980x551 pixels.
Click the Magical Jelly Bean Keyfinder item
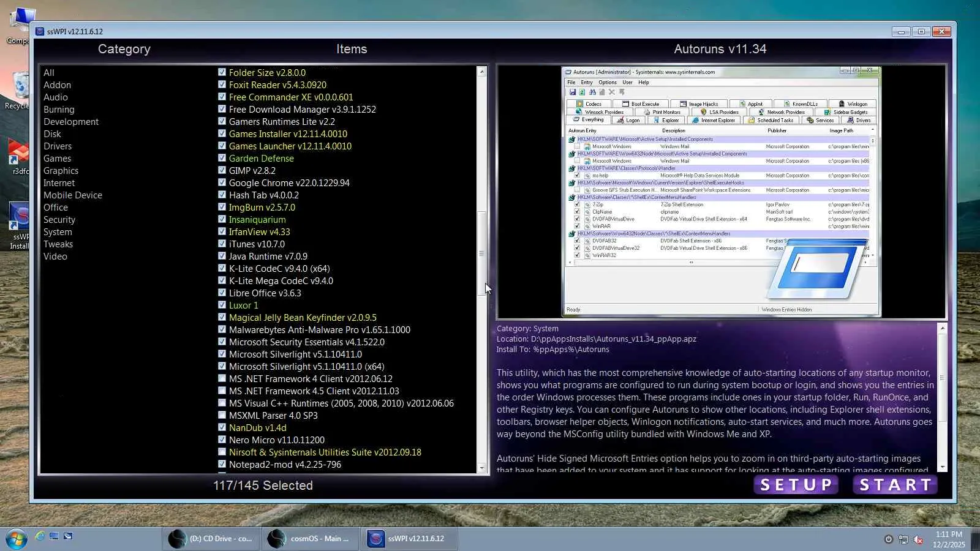tap(303, 317)
